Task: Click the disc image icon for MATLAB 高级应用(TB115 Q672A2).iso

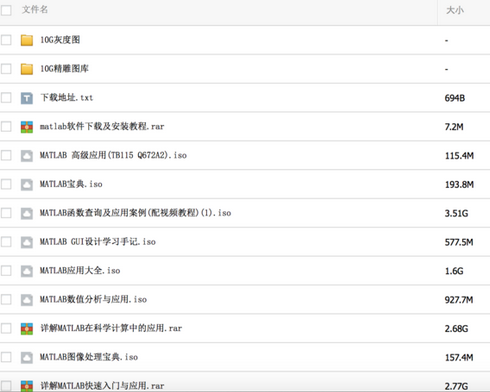Action: [27, 156]
